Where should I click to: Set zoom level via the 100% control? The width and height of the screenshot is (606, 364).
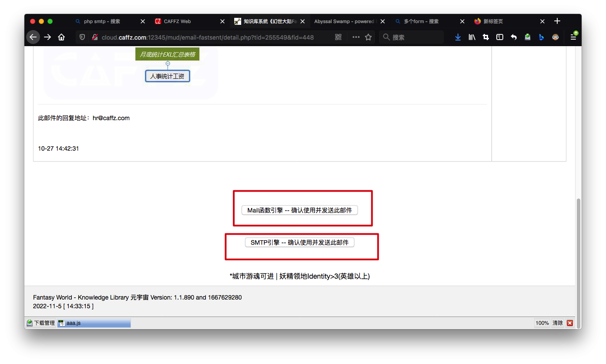click(x=542, y=323)
